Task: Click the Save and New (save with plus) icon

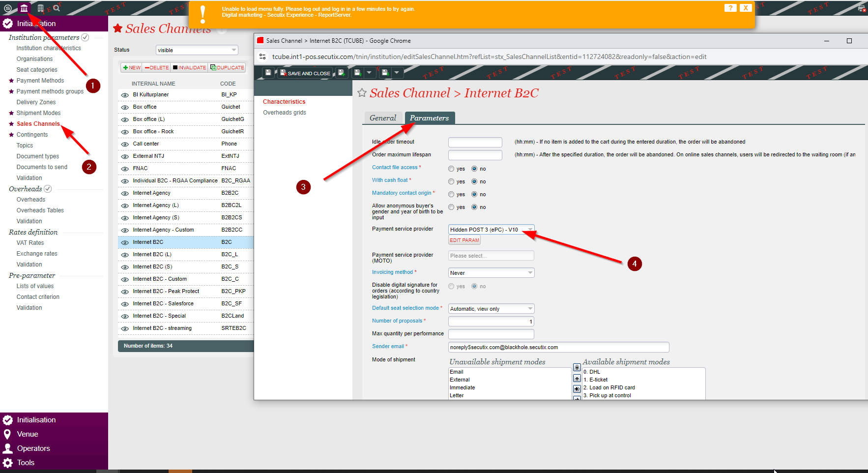Action: [x=341, y=72]
